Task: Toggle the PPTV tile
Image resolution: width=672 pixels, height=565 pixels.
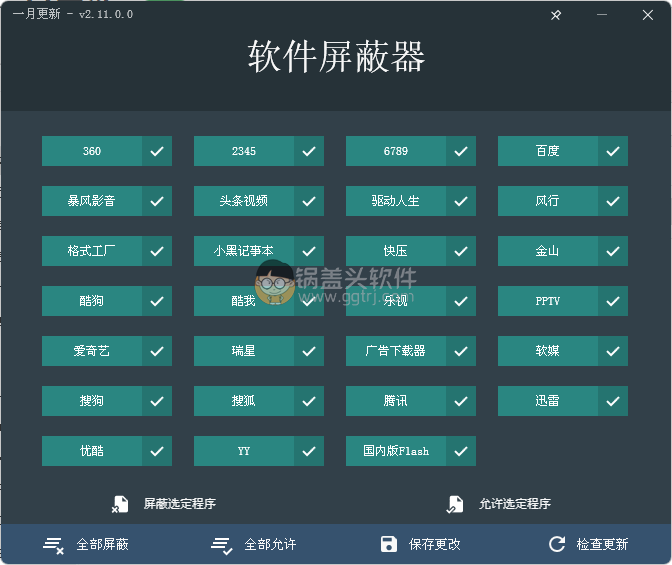Action: (x=563, y=301)
